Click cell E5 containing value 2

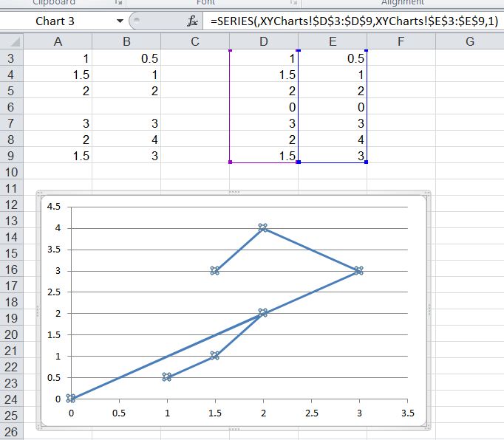tap(332, 91)
